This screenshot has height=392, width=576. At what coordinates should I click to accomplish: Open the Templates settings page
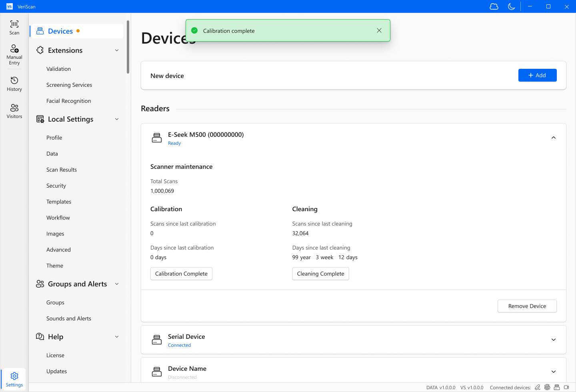point(59,202)
